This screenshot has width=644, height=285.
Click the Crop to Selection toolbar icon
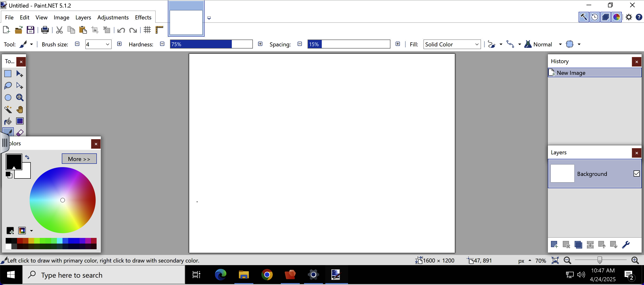[x=95, y=30]
